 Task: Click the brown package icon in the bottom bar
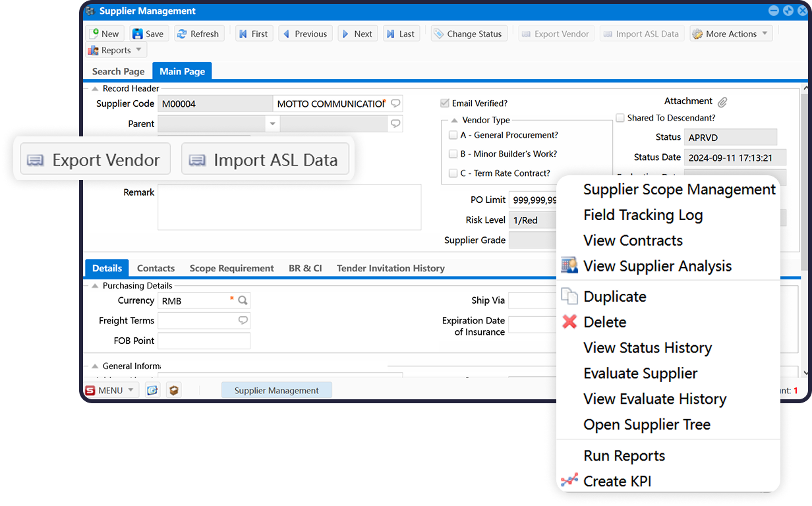(173, 390)
